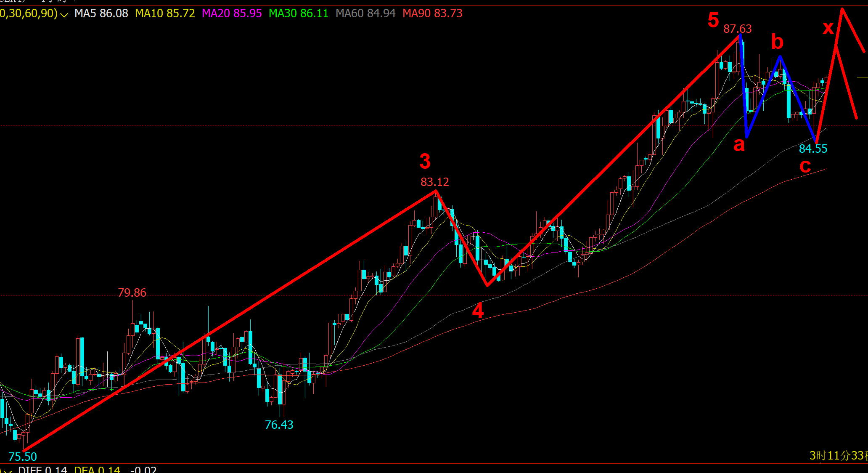This screenshot has width=868, height=473.
Task: Click the -0.02 MACD histogram value
Action: pos(143,469)
